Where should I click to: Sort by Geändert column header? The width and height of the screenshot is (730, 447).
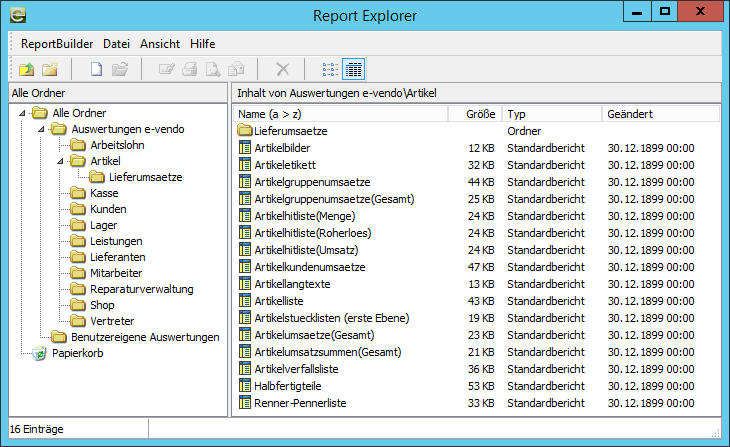tap(661, 114)
